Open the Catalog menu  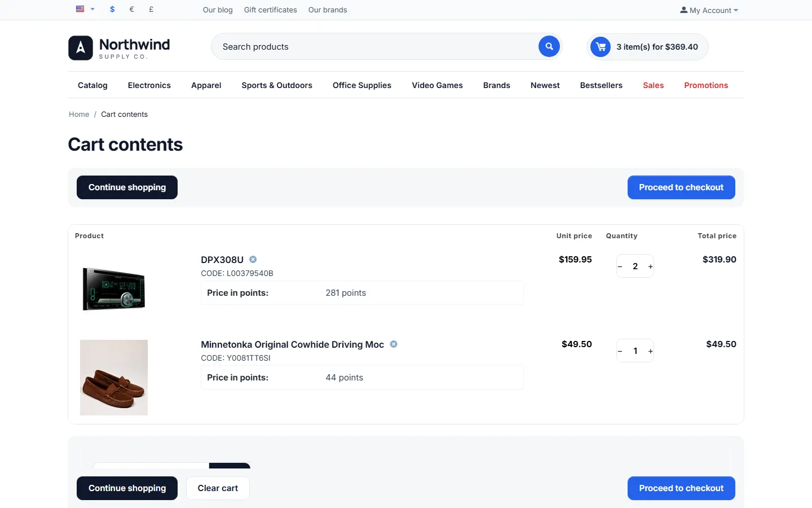click(x=92, y=85)
